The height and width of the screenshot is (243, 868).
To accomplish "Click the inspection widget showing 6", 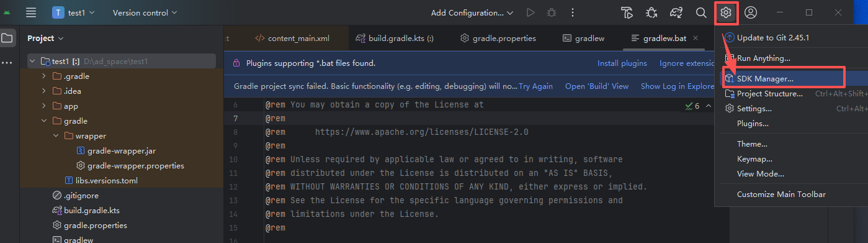I will coord(692,106).
